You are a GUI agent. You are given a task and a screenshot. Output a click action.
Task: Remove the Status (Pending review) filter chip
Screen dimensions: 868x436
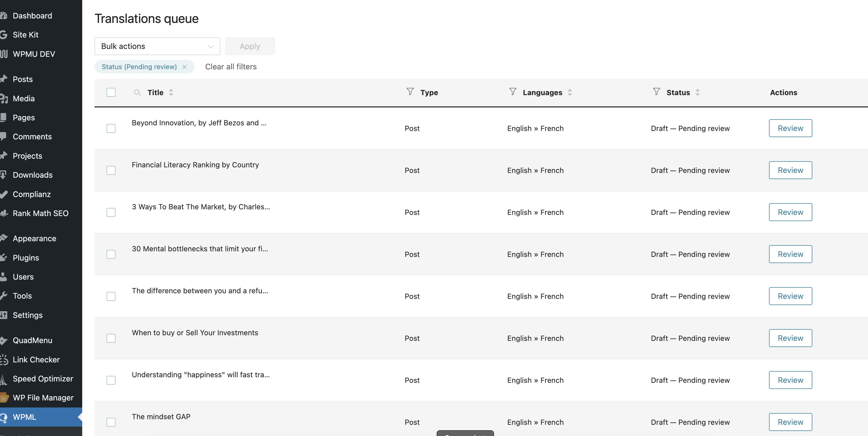[184, 67]
